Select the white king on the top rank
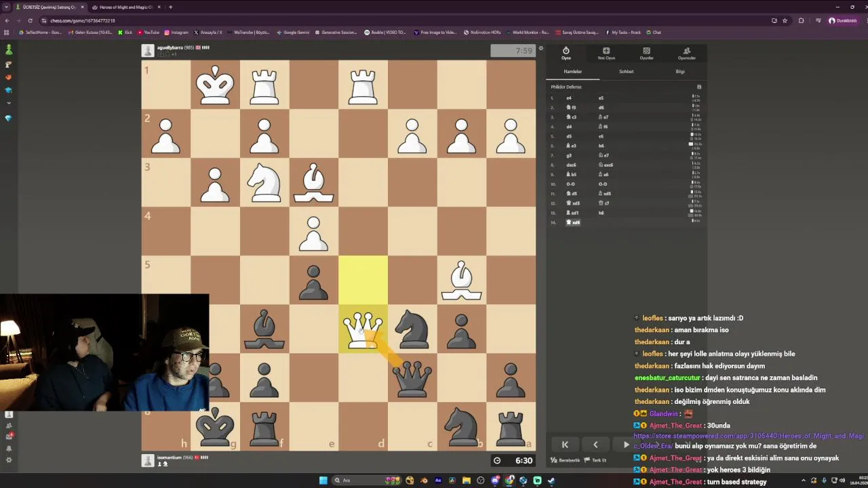Screen dimensions: 868x488 [215, 85]
